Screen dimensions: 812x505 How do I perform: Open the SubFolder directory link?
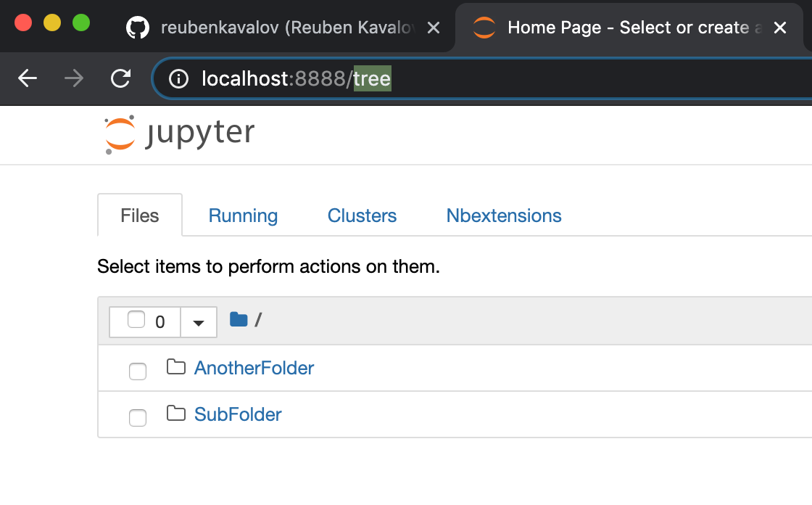(237, 414)
